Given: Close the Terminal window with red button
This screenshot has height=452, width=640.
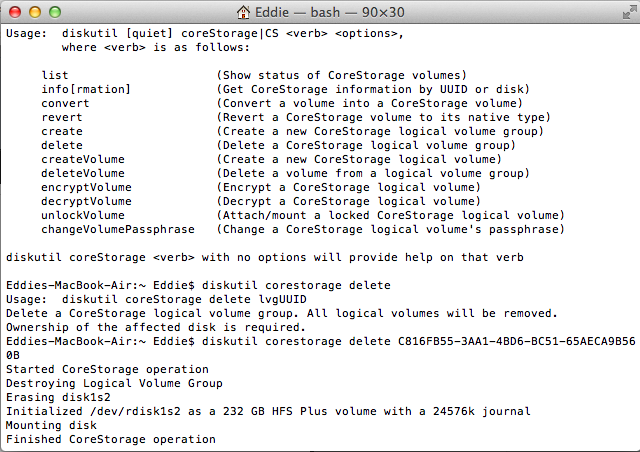Looking at the screenshot, I should (x=15, y=12).
